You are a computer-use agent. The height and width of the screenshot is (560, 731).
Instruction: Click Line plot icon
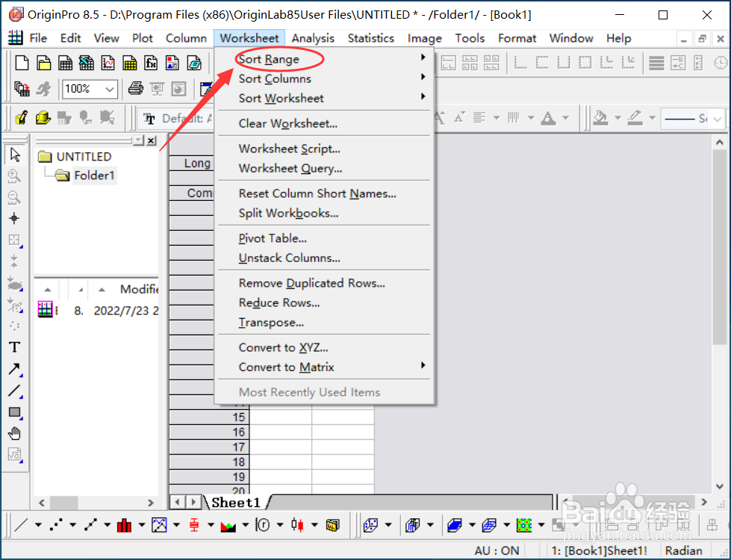point(21,525)
